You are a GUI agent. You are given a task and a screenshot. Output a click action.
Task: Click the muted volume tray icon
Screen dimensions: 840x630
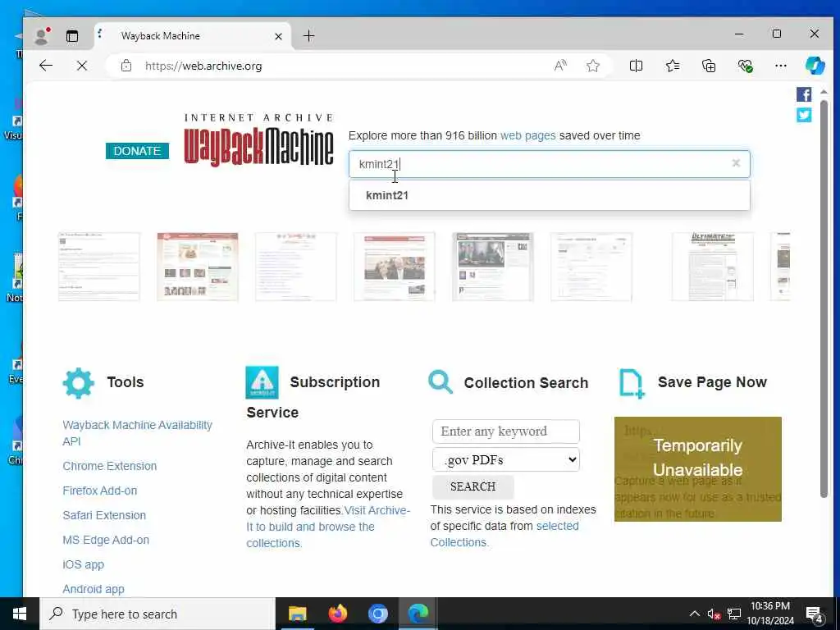point(714,614)
